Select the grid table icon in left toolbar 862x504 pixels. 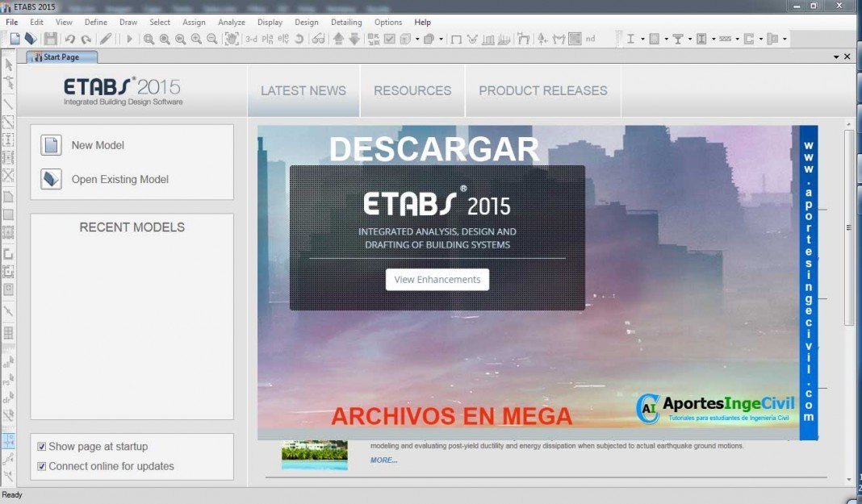[x=8, y=333]
